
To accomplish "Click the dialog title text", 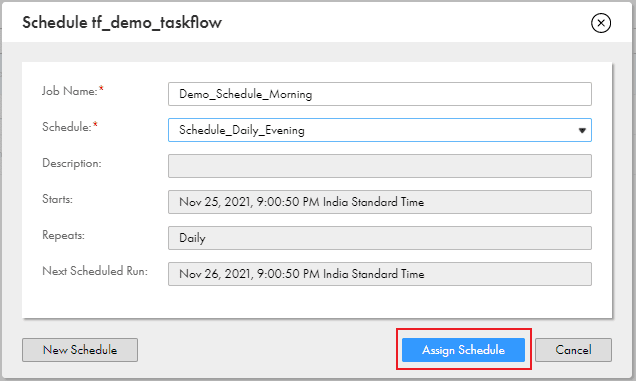I will pos(122,23).
